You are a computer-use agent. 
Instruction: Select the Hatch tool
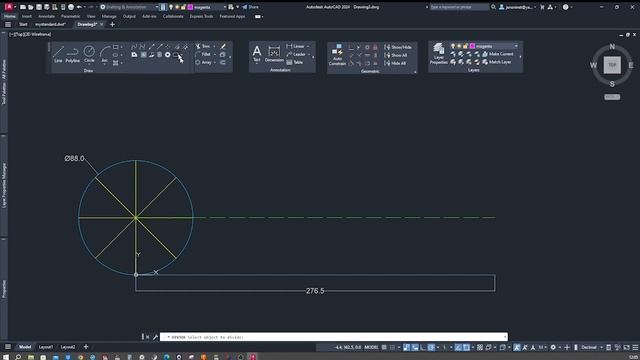pos(116,63)
